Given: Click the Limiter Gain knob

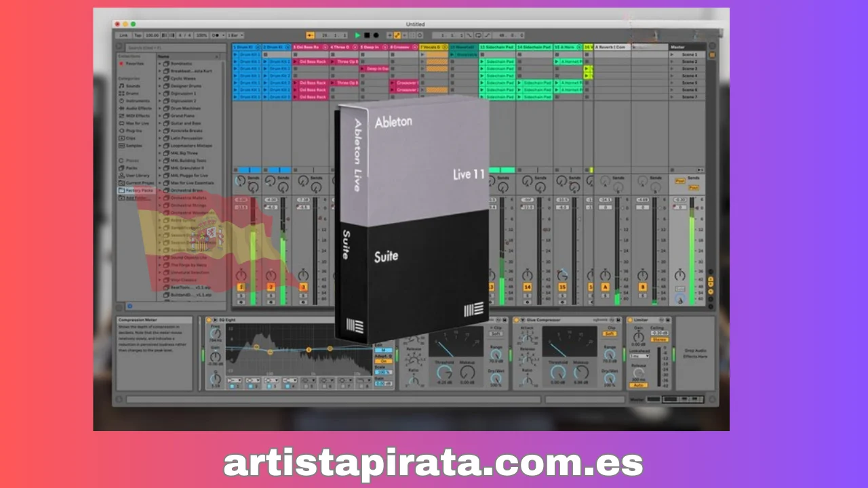Looking at the screenshot, I should pos(638,337).
